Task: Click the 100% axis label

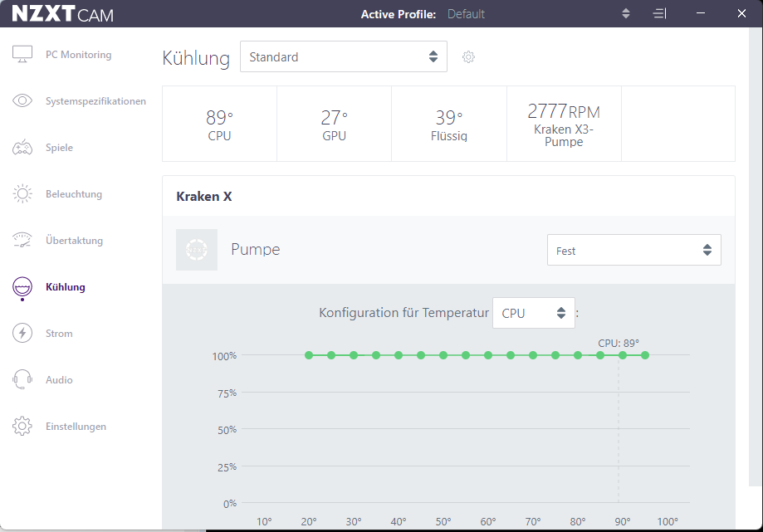Action: coord(224,356)
